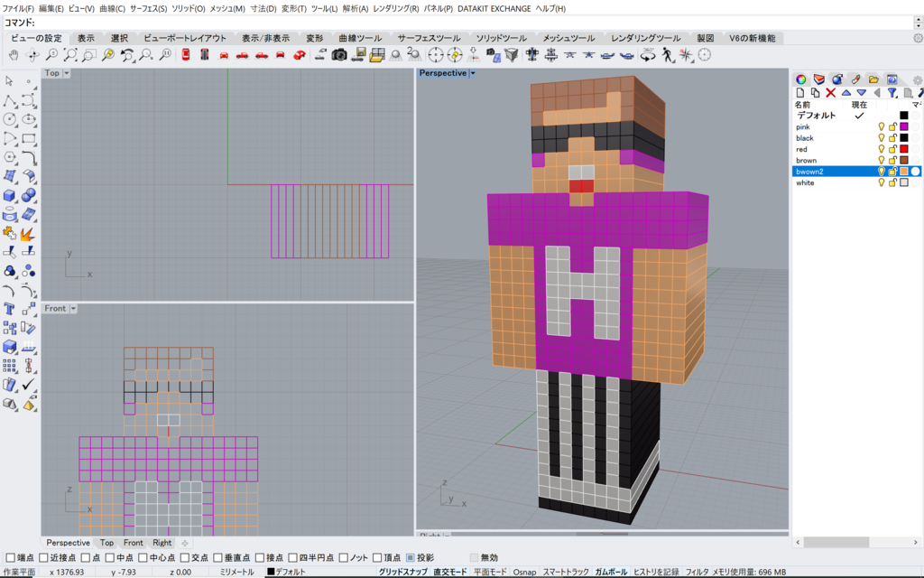
Task: Select the Circle tool in the sidebar
Action: point(9,119)
